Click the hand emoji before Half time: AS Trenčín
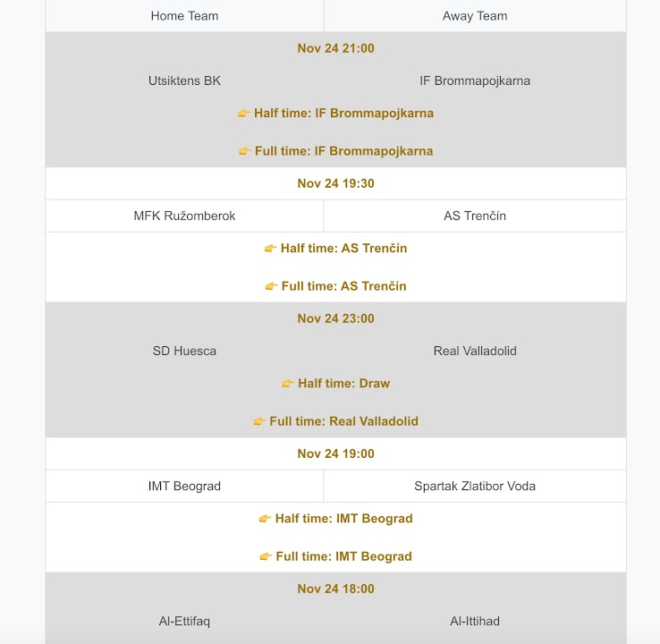 click(x=271, y=249)
